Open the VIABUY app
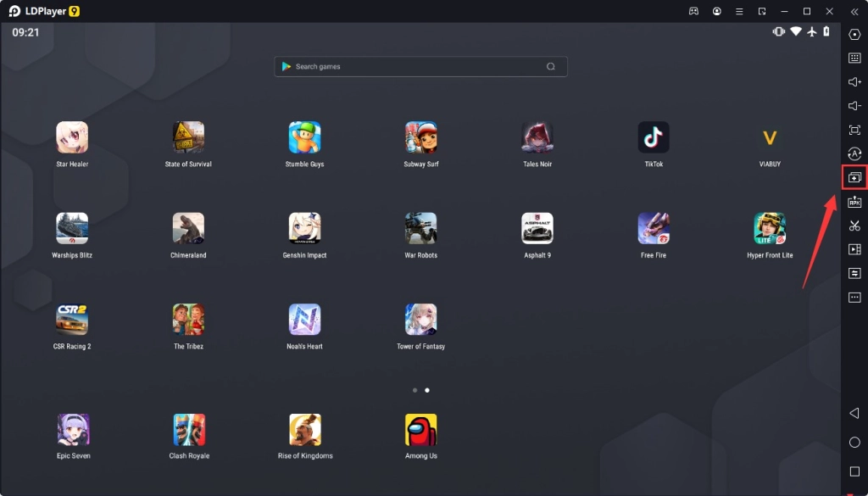The image size is (868, 496). point(770,137)
